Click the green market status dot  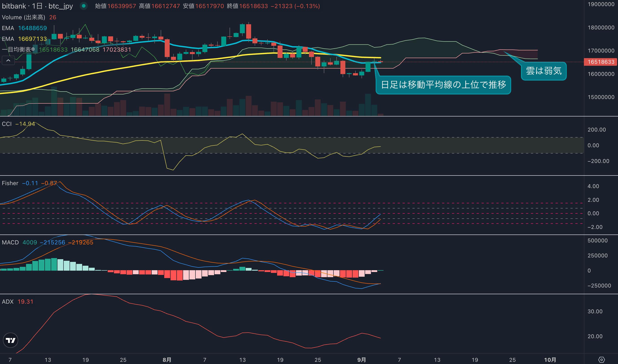tap(84, 6)
